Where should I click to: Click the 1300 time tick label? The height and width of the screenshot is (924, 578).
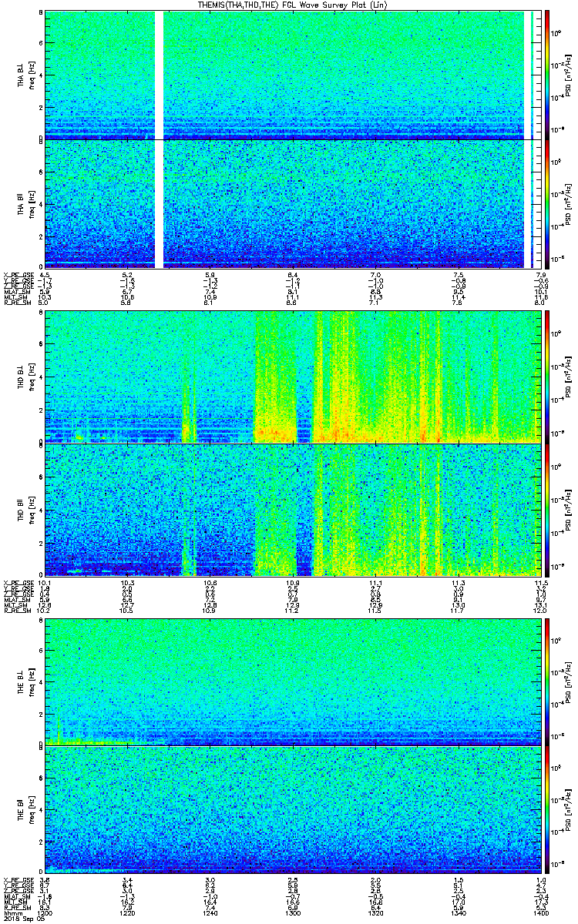pos(292,912)
